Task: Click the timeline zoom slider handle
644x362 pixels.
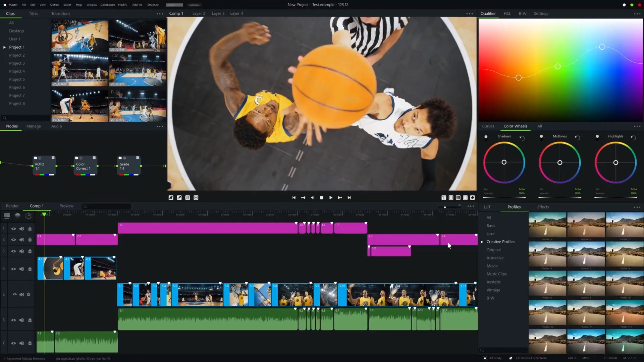Action: [445, 207]
